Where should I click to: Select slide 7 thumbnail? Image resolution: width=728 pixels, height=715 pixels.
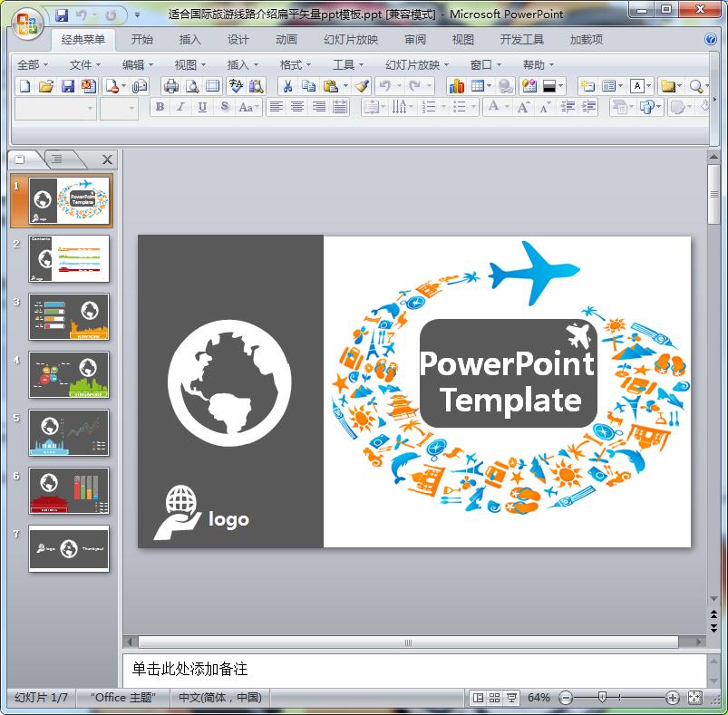pos(69,548)
